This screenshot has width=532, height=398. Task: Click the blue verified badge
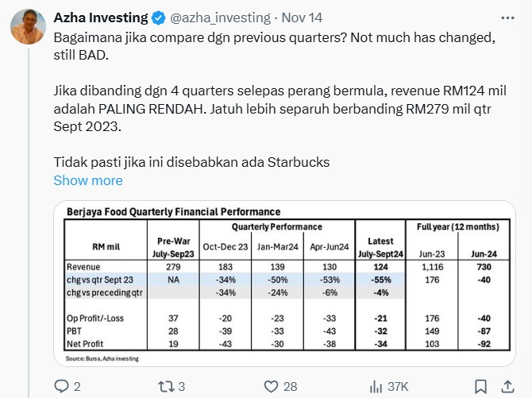(158, 18)
